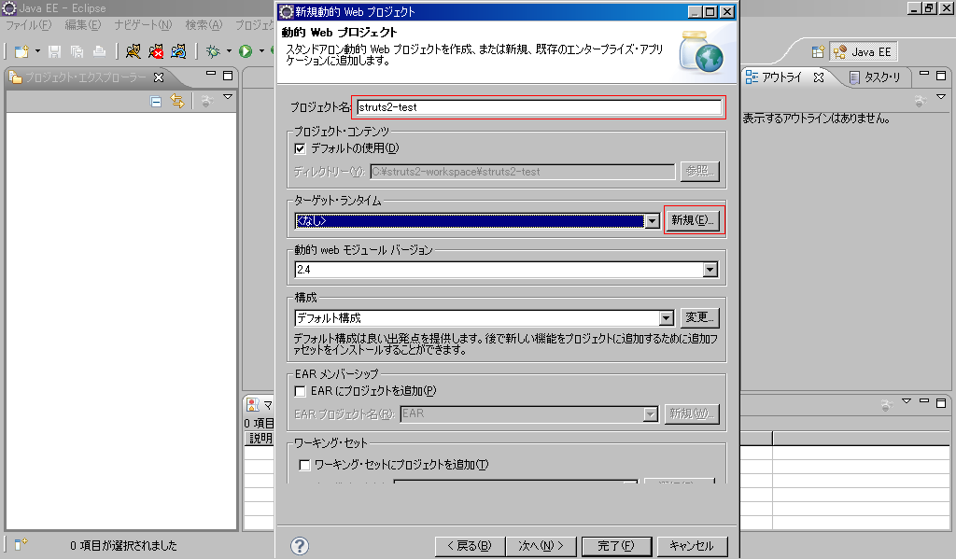The image size is (956, 560).
Task: Open the ファイル(F) menu
Action: [28, 25]
